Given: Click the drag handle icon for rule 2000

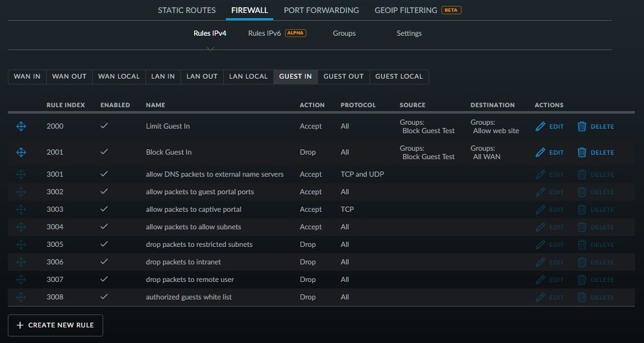Looking at the screenshot, I should (21, 127).
